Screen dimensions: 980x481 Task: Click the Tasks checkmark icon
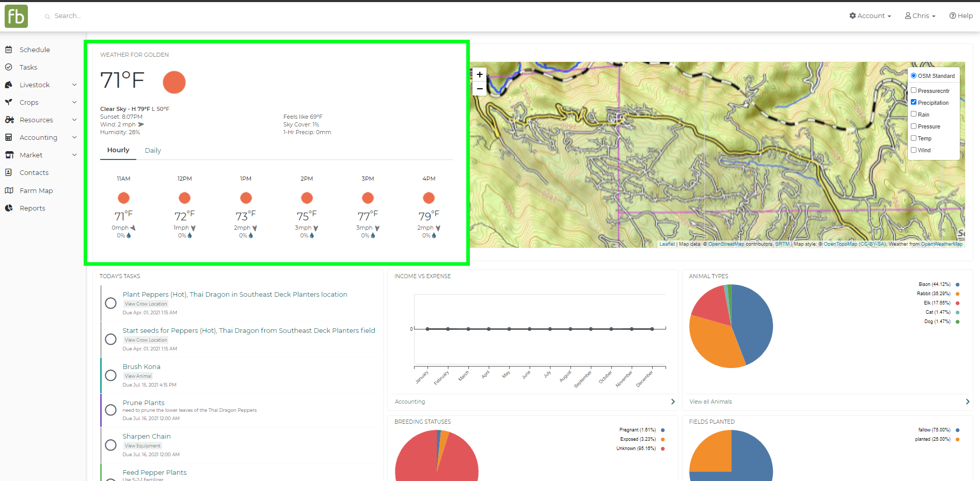(x=8, y=67)
